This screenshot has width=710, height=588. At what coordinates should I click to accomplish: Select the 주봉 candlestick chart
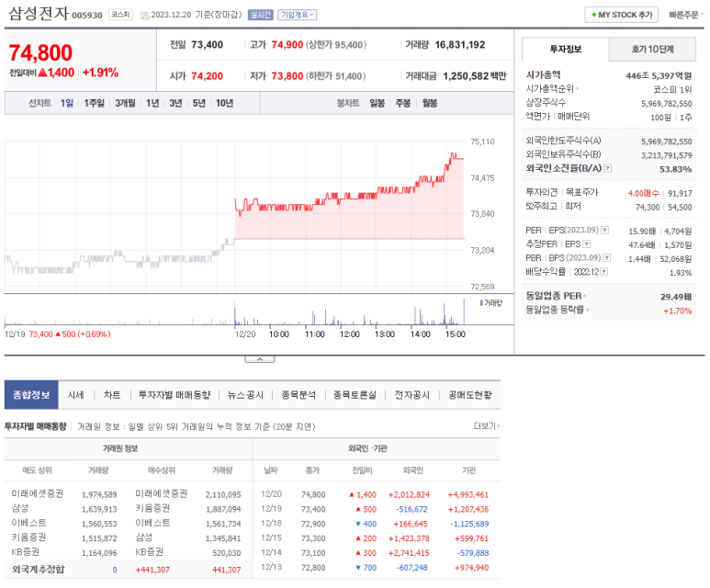(403, 103)
